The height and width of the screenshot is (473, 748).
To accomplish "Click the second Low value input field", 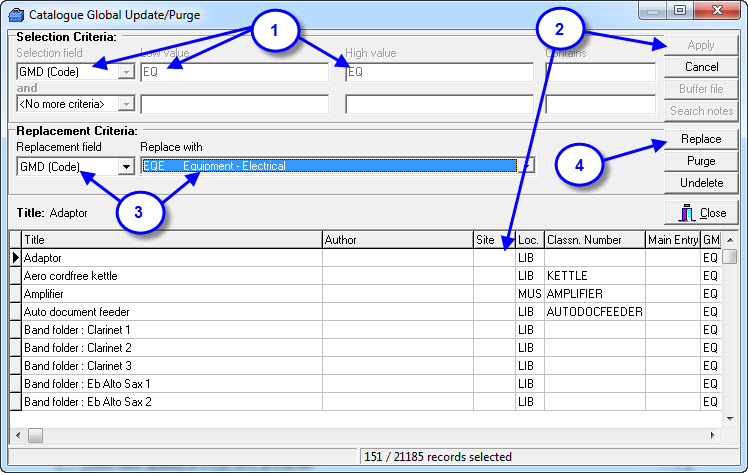I will [234, 104].
